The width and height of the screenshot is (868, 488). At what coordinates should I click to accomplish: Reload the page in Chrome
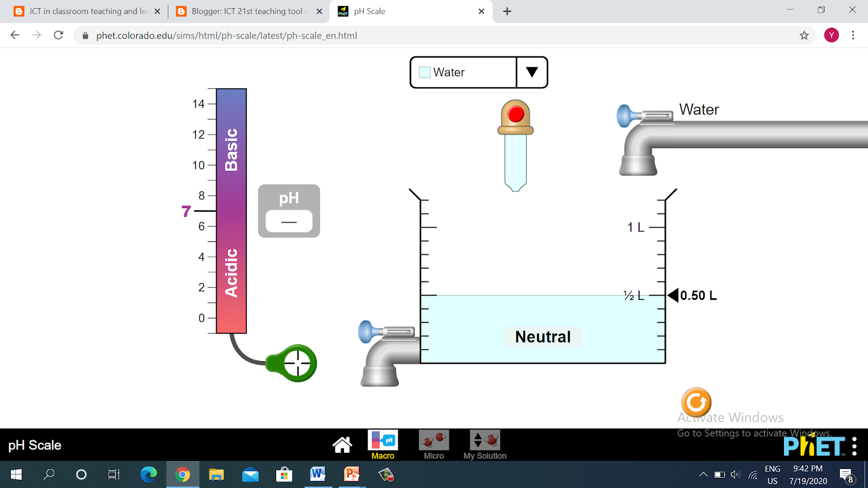tap(58, 35)
